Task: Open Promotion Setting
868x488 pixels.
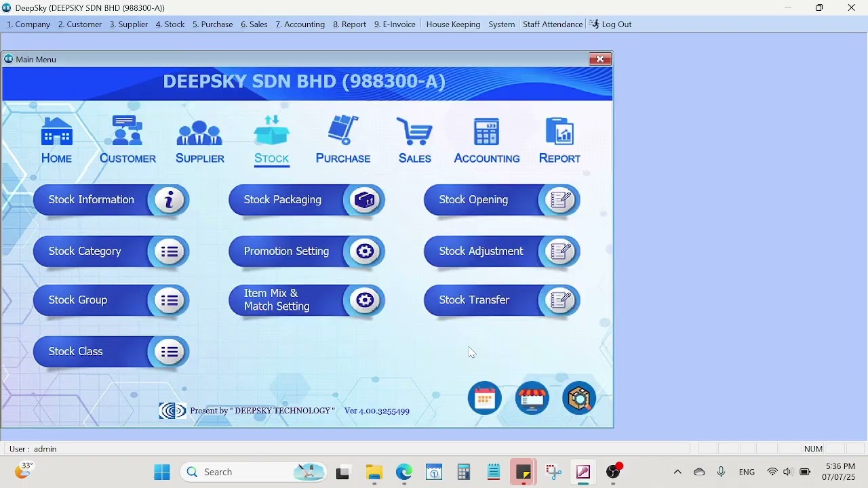Action: pyautogui.click(x=307, y=251)
